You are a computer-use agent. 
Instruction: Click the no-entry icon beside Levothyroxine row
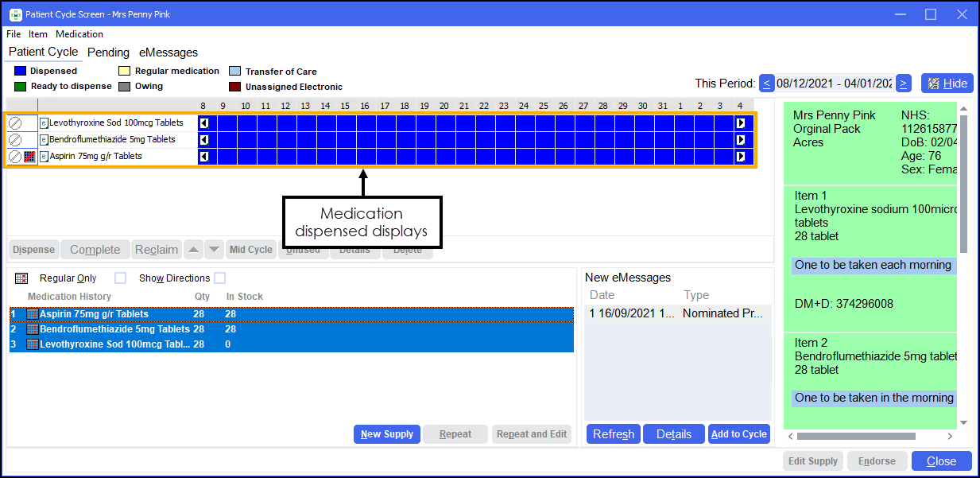(x=15, y=123)
